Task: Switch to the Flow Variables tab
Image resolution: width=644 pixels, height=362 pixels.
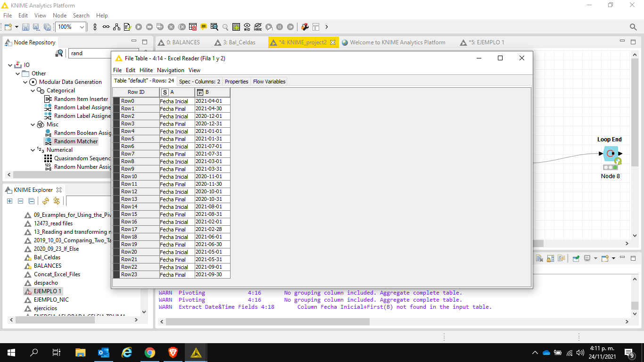Action: 269,82
